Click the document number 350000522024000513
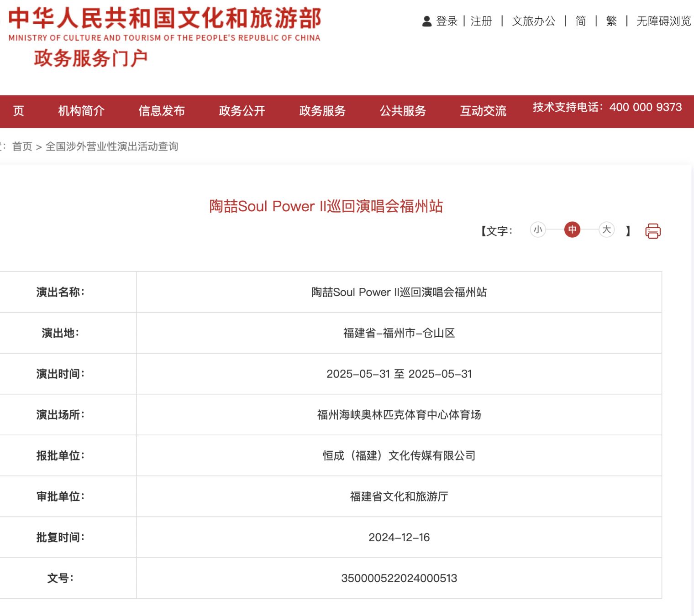 tap(399, 578)
